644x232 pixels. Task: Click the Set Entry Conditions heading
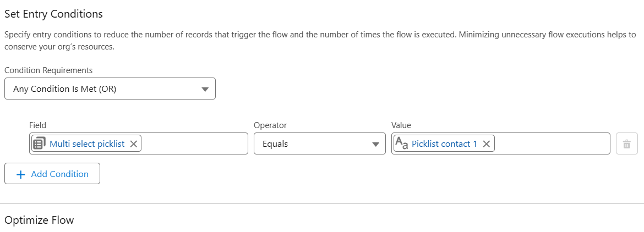click(x=53, y=14)
